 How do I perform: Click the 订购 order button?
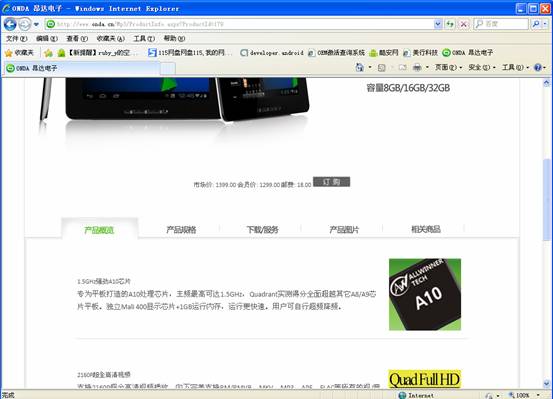(x=332, y=182)
